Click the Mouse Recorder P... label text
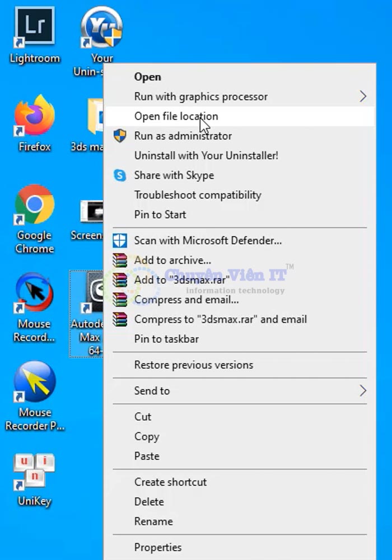The width and height of the screenshot is (392, 560). [x=35, y=419]
